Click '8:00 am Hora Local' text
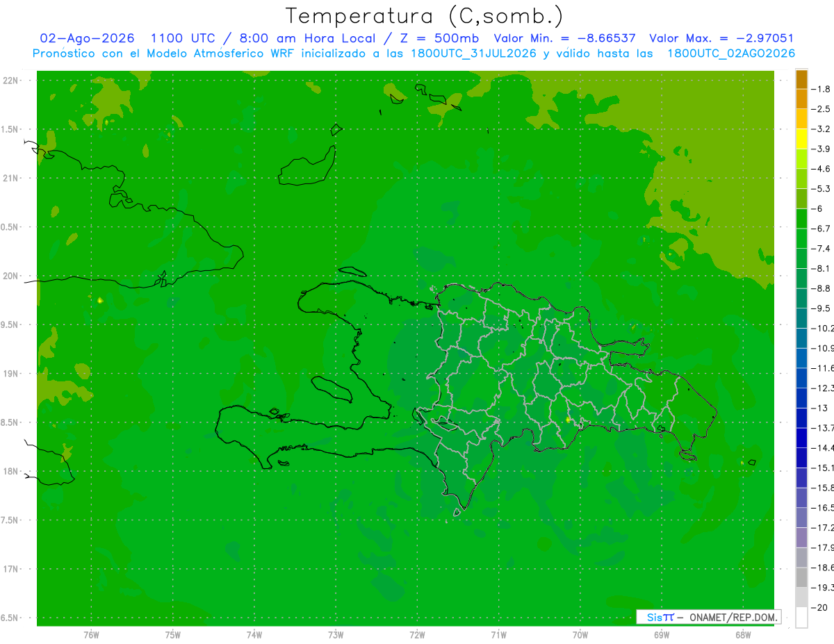Image resolution: width=834 pixels, height=644 pixels. click(x=307, y=38)
